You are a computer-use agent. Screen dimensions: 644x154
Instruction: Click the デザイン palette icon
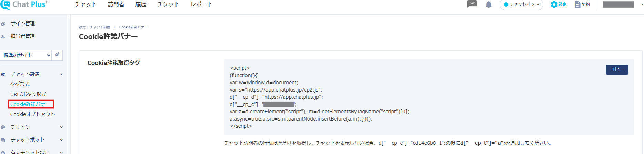point(3,127)
